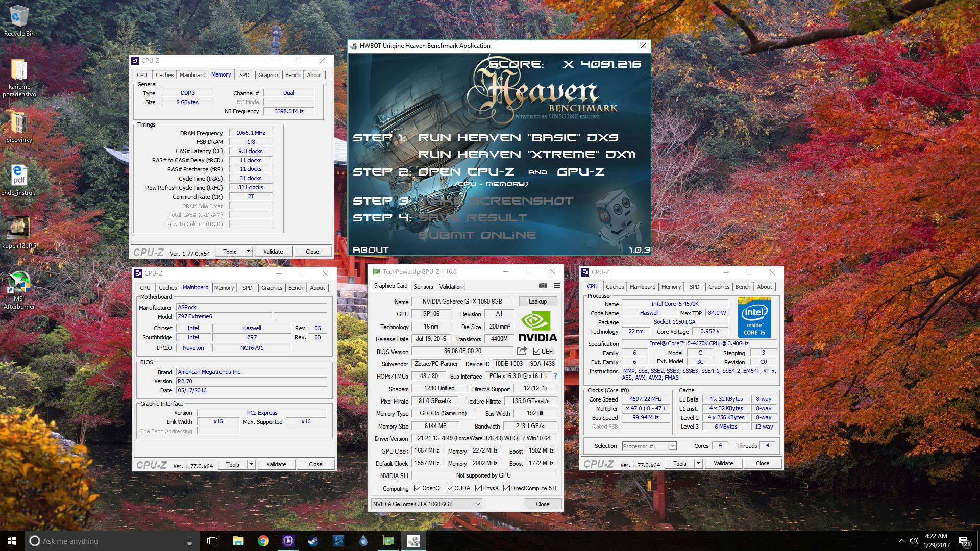This screenshot has height=551, width=980.
Task: Open the picovinky folder icon
Action: point(19,128)
